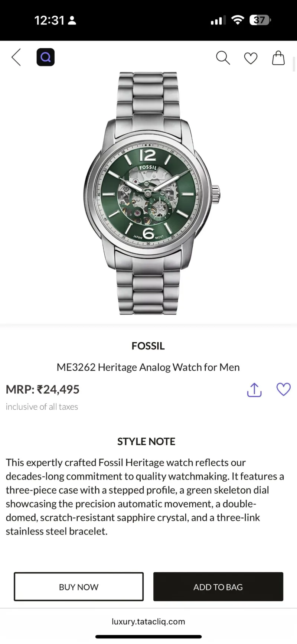Tap the battery indicator in the status bar
Viewport: 297px width, 644px height.
(259, 20)
